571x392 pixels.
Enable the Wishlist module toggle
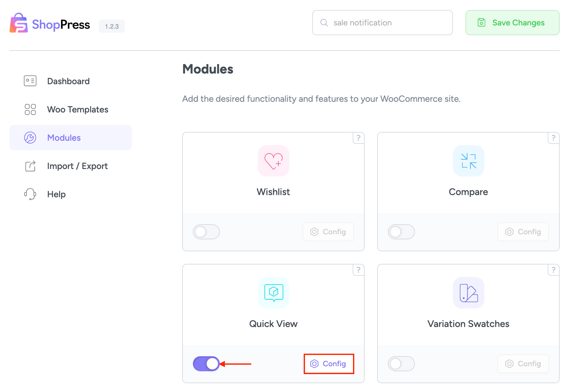tap(206, 232)
